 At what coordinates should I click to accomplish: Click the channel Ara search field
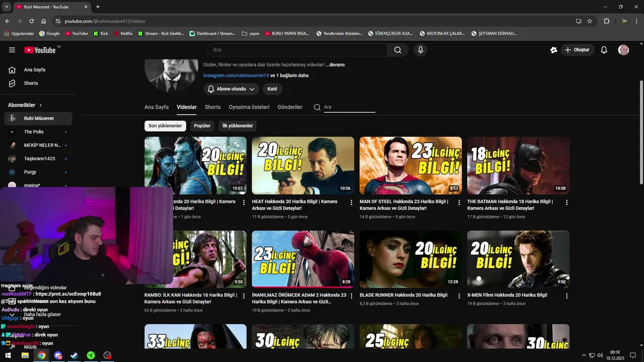click(349, 107)
